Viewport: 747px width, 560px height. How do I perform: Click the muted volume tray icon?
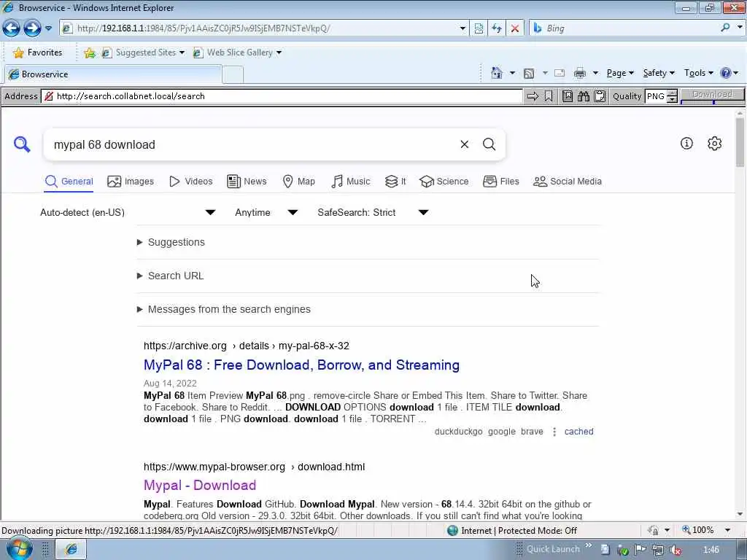click(675, 550)
